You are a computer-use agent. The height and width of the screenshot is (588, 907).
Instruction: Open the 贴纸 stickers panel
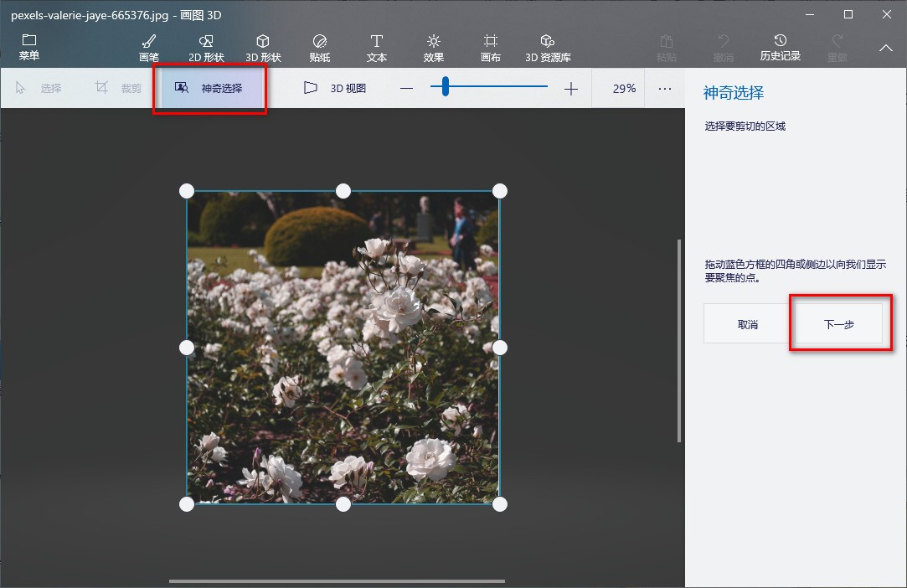[x=319, y=46]
